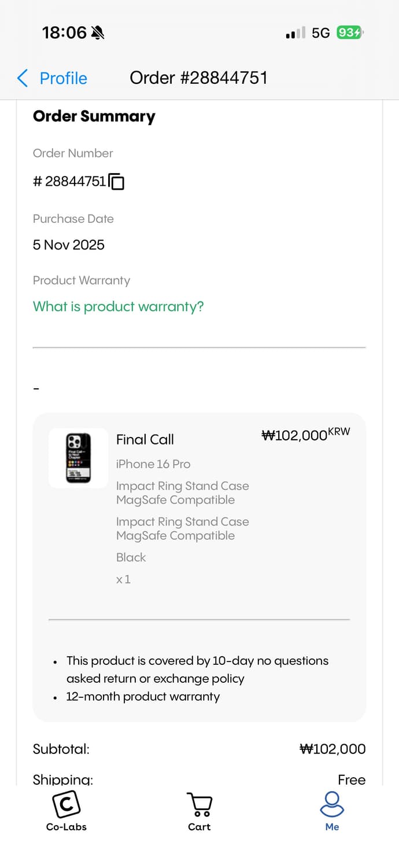This screenshot has height=868, width=399.
Task: Tap the cellular signal bars icon
Action: tap(295, 34)
